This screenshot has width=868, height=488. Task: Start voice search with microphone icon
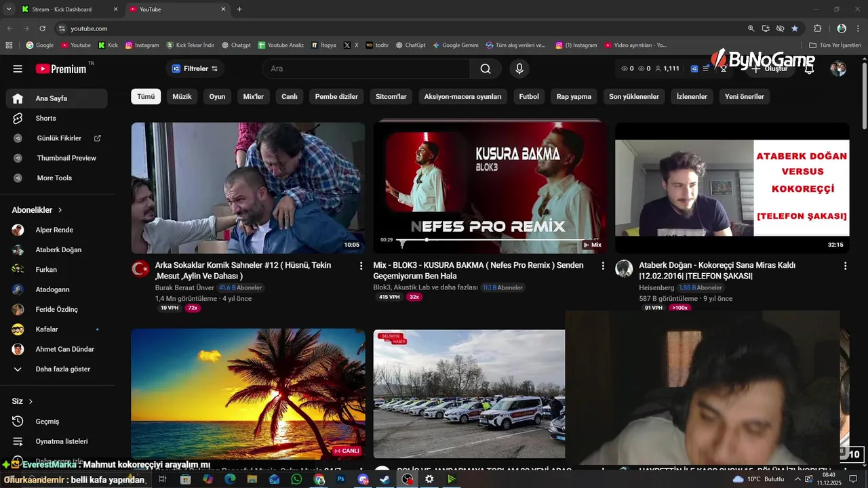(519, 68)
